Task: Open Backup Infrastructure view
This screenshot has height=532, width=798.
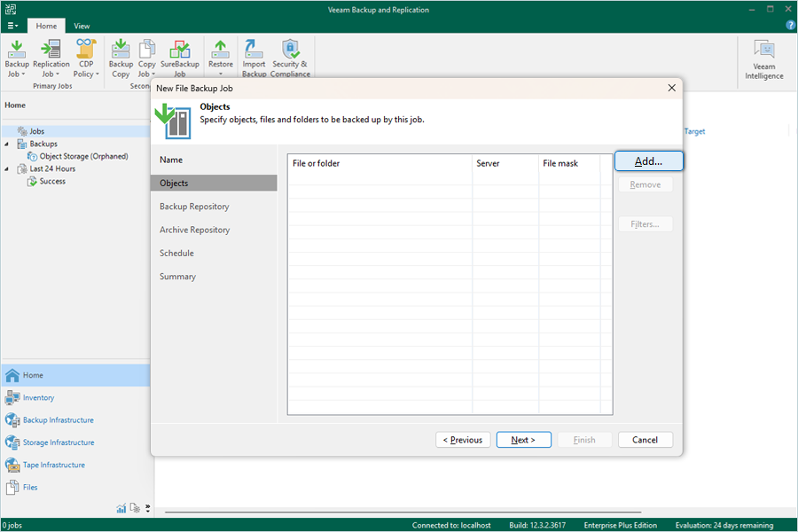Action: [76, 420]
